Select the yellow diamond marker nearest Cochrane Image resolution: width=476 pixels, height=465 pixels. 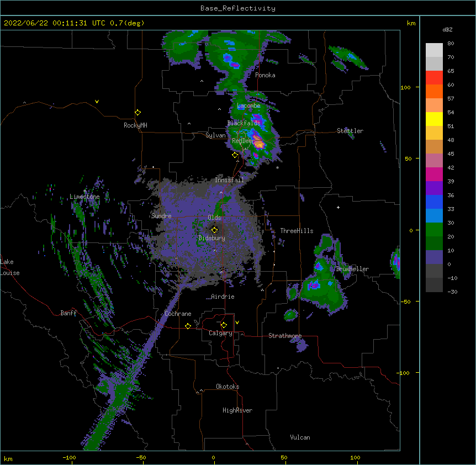[x=188, y=326]
